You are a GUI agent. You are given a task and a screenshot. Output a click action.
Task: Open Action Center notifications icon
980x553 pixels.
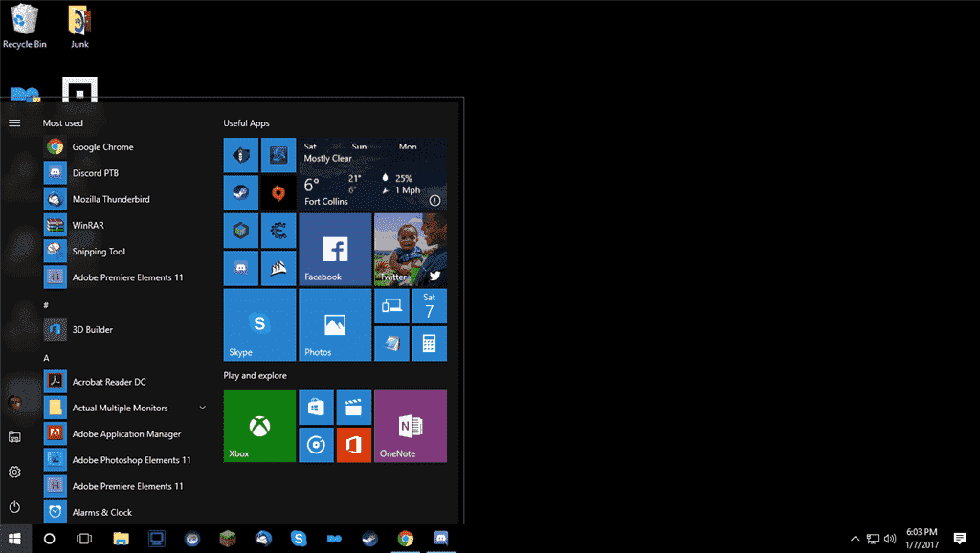pyautogui.click(x=959, y=539)
